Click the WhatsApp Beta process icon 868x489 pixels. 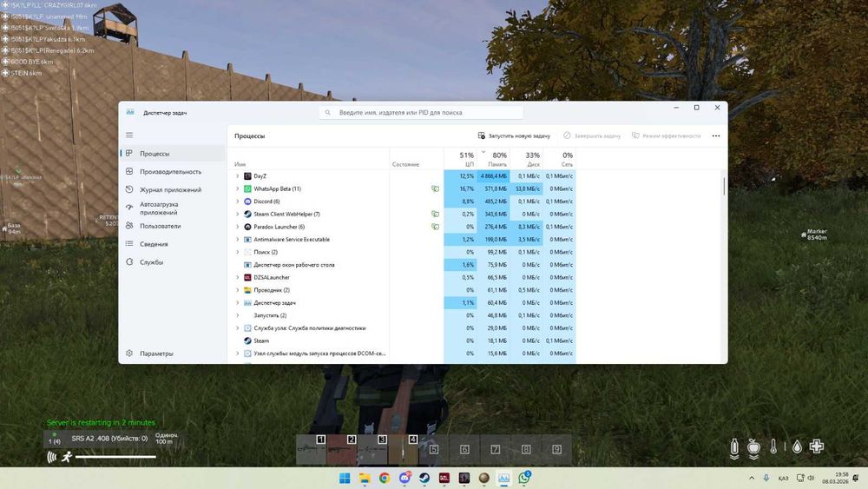pyautogui.click(x=247, y=188)
